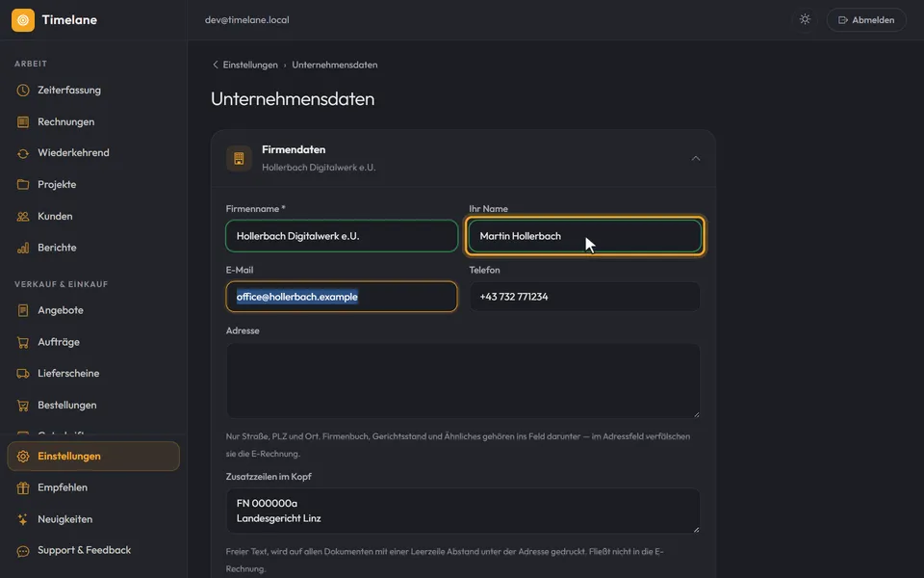Viewport: 924px width, 578px height.
Task: Click the Aufträge cart icon
Action: pyautogui.click(x=23, y=342)
